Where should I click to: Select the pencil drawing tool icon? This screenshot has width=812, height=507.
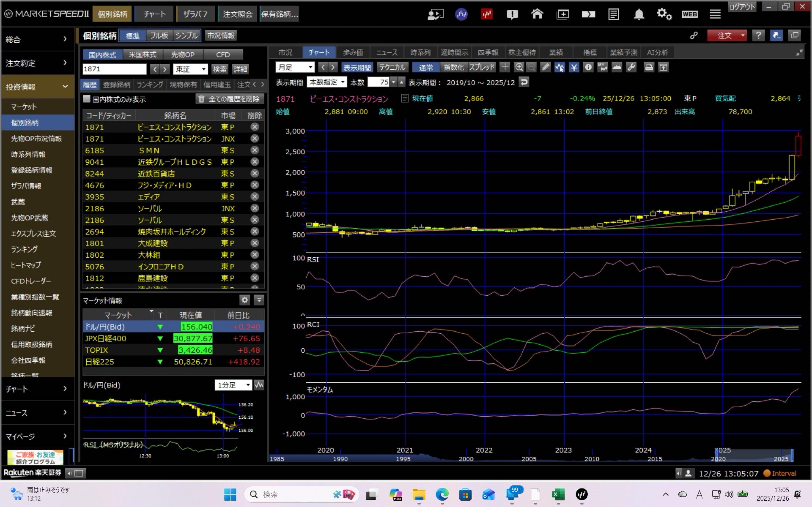pyautogui.click(x=546, y=67)
